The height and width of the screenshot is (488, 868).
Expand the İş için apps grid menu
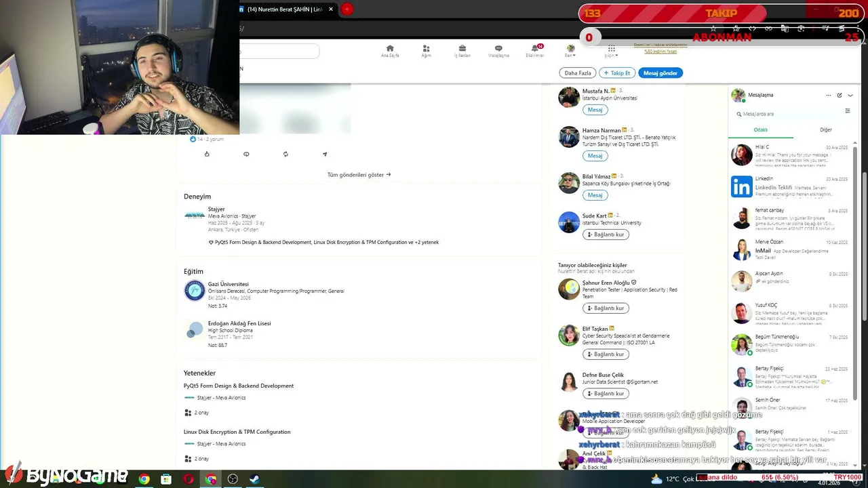point(611,52)
